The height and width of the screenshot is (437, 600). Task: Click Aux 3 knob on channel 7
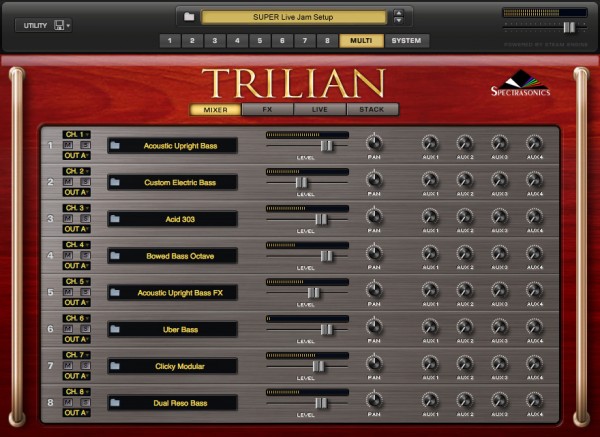point(500,364)
